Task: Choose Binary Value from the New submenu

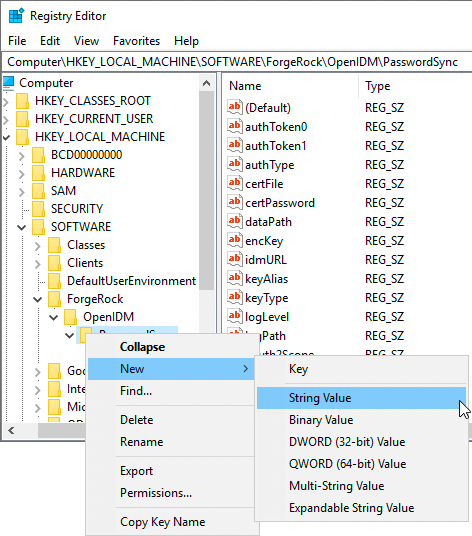Action: (361, 420)
